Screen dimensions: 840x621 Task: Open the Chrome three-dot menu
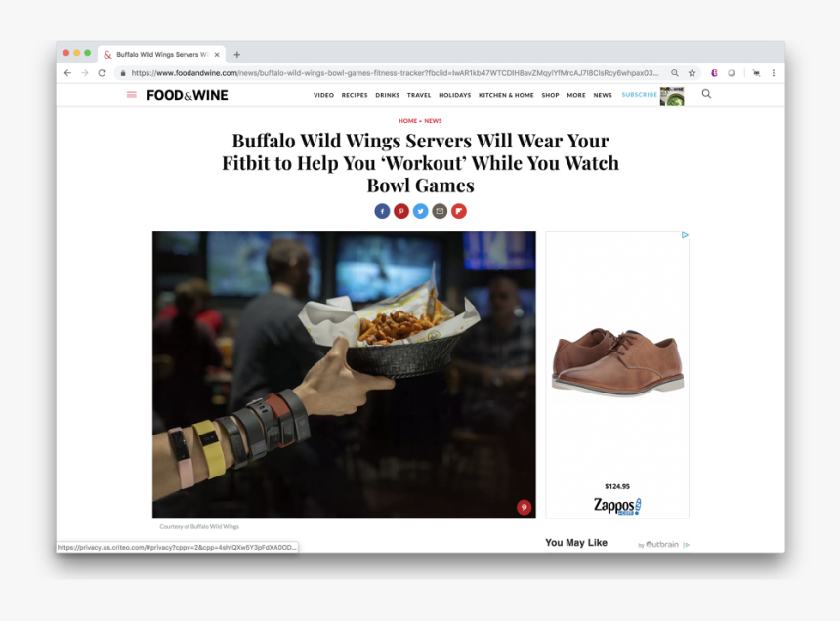click(x=773, y=73)
